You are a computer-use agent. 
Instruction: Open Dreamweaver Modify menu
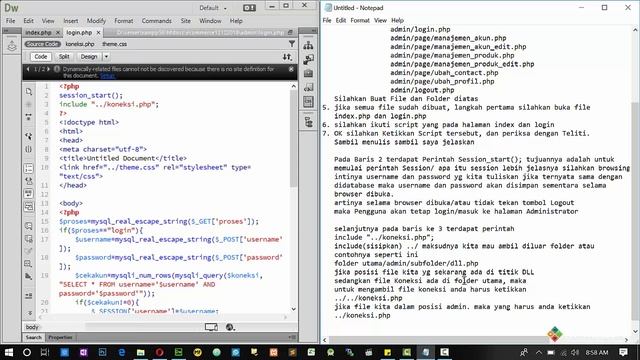point(96,21)
